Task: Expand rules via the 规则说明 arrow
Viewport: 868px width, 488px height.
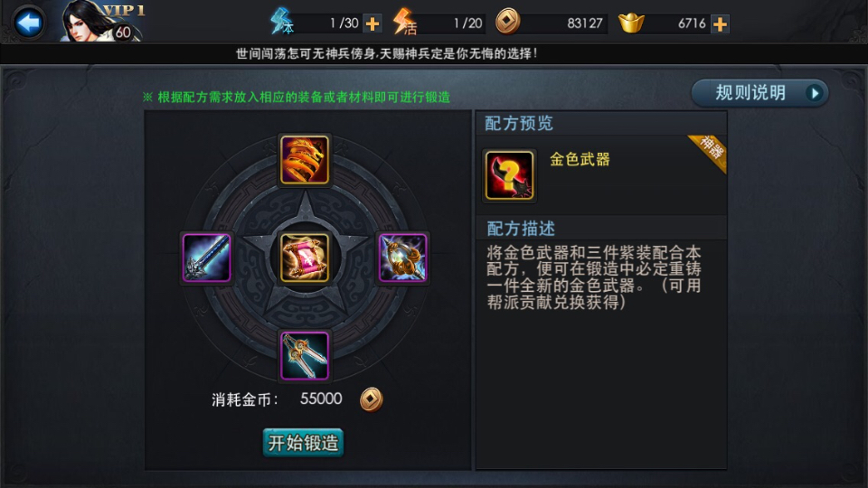Action: 815,93
